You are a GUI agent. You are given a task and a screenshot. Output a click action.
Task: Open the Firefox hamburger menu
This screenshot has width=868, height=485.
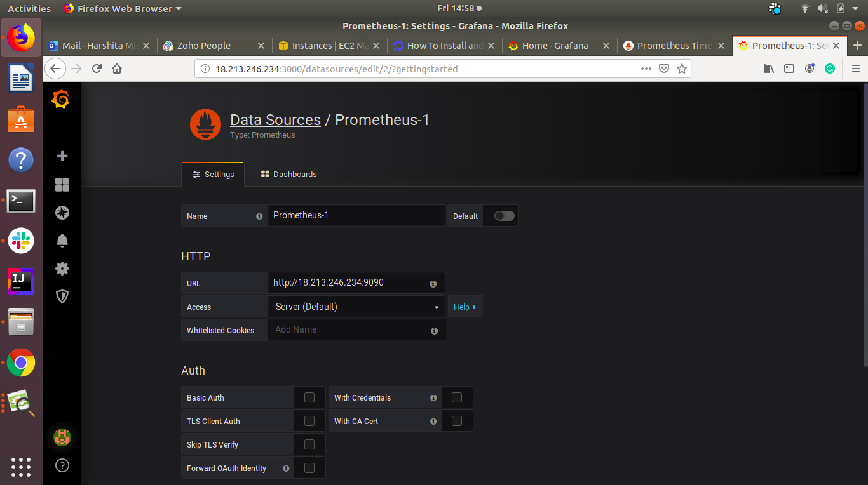pyautogui.click(x=856, y=69)
